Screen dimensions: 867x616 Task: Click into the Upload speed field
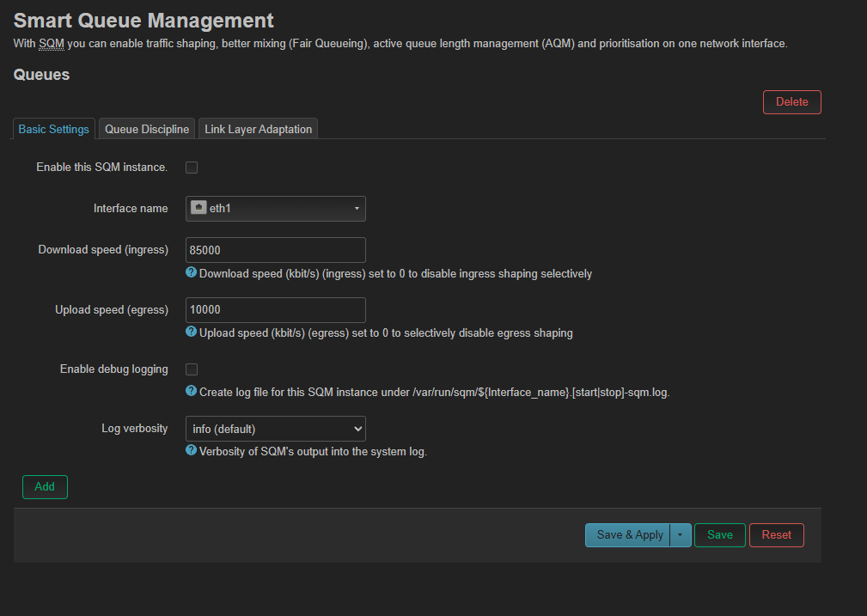[276, 310]
